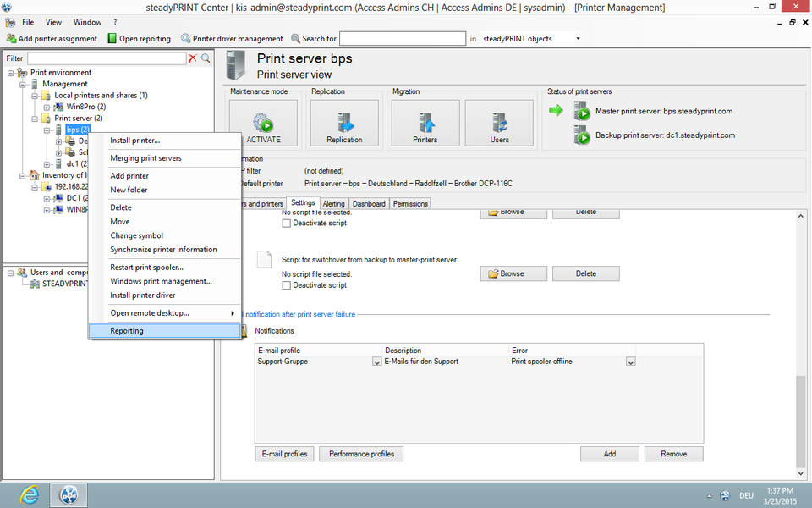This screenshot has width=812, height=508.
Task: Click the green arrow status indicator
Action: click(x=556, y=110)
